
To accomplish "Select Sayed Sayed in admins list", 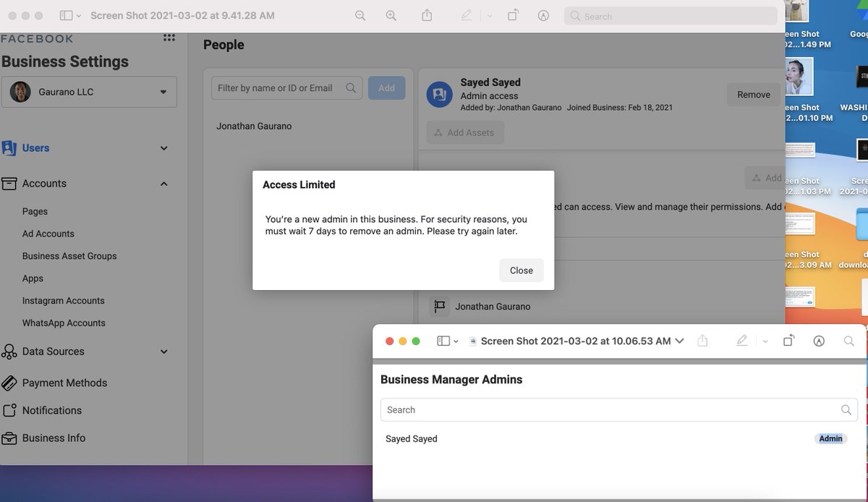I will tap(412, 438).
